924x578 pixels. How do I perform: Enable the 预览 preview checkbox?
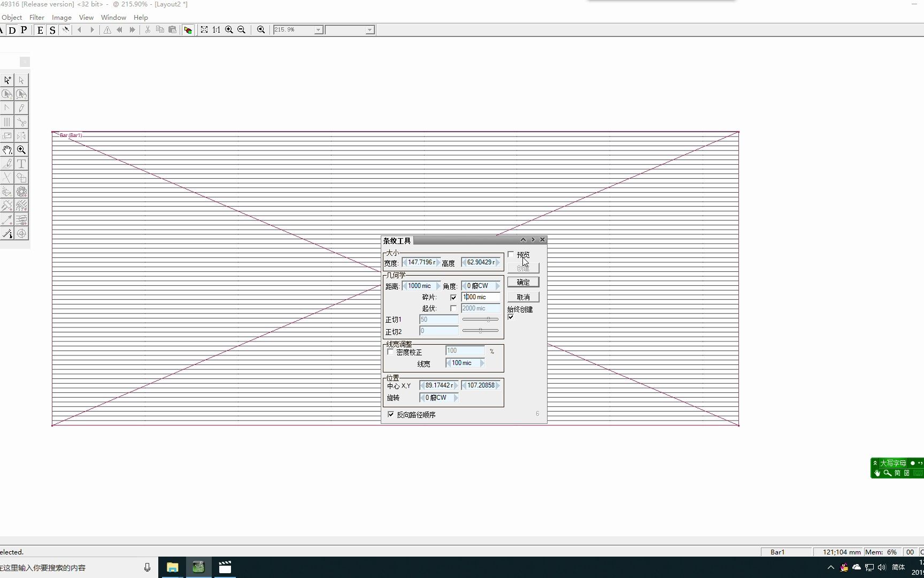click(x=511, y=255)
